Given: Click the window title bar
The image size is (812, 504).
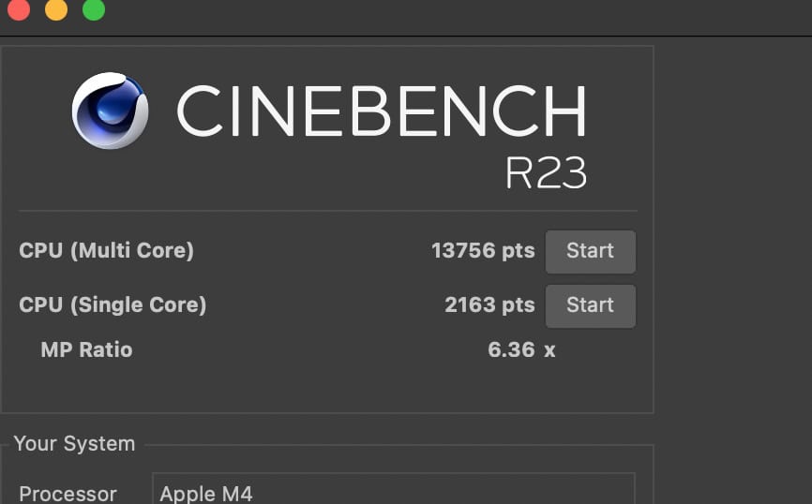Looking at the screenshot, I should pos(422,17).
